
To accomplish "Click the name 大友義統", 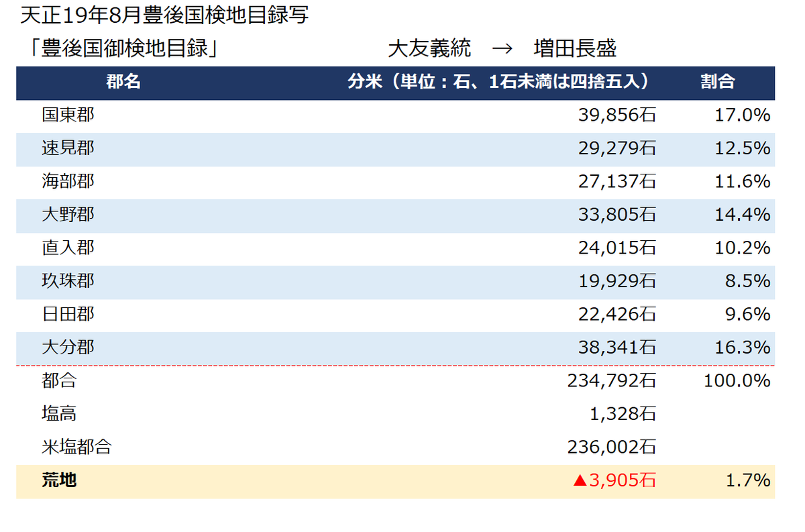I will [429, 49].
